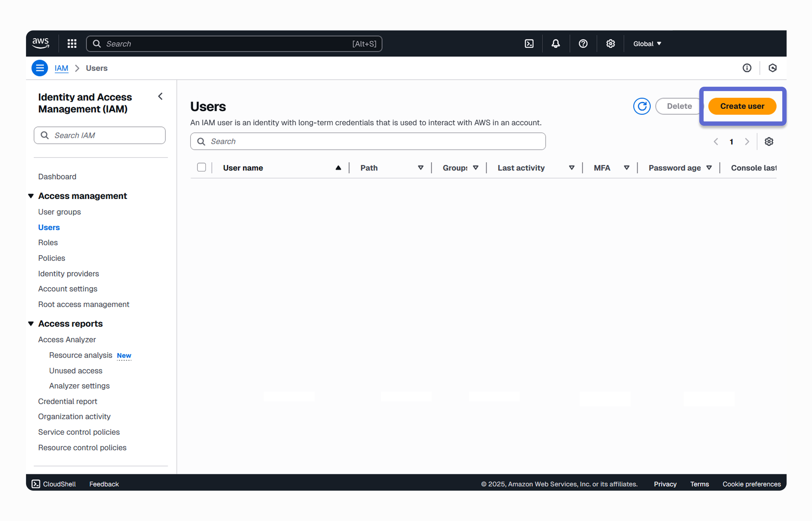Sort by Password age column arrow
Viewport: 812px width, 521px height.
click(709, 168)
